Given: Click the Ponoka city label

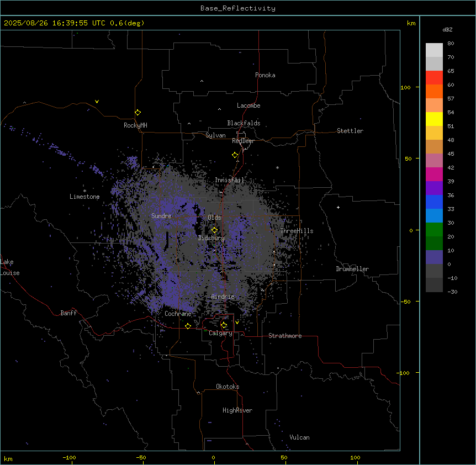Looking at the screenshot, I should click(265, 75).
